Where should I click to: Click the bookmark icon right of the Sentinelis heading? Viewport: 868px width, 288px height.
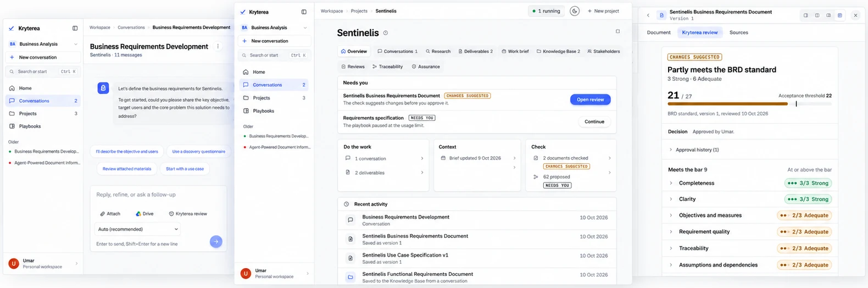pos(617,32)
